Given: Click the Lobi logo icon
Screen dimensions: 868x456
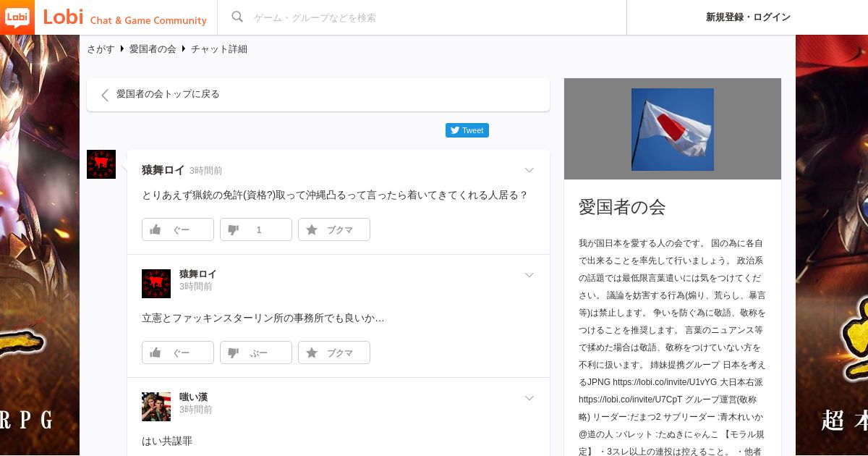Looking at the screenshot, I should pyautogui.click(x=17, y=17).
